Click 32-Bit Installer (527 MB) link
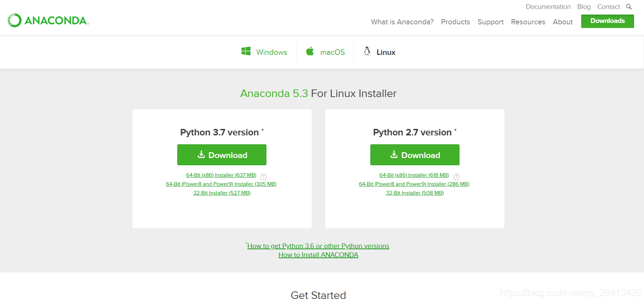The image size is (644, 301). [x=222, y=193]
